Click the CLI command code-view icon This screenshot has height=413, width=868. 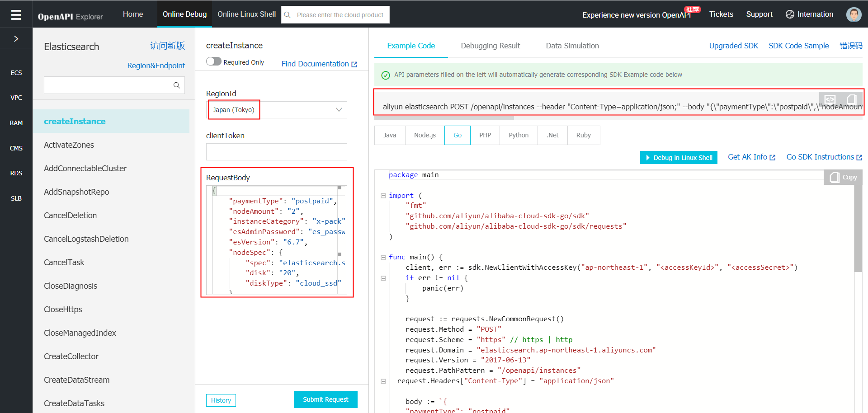click(830, 99)
